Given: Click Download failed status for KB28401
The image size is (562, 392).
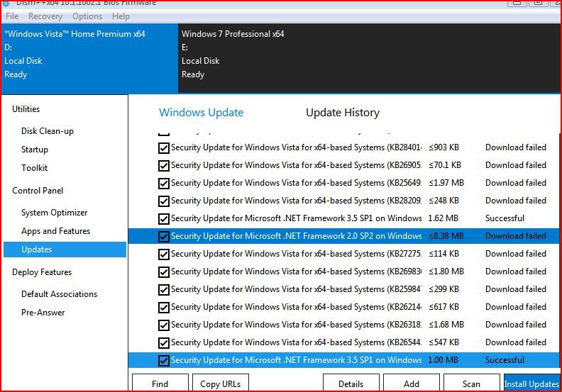Looking at the screenshot, I should [x=516, y=147].
